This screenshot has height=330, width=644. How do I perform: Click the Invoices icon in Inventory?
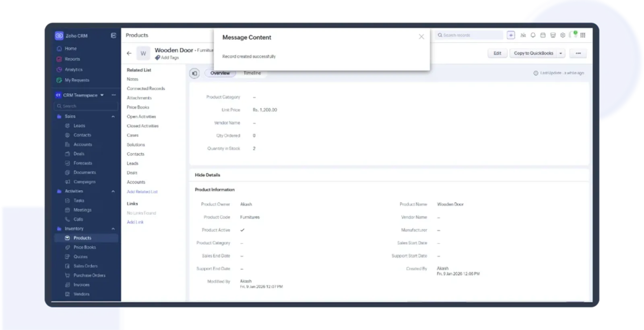pos(67,284)
